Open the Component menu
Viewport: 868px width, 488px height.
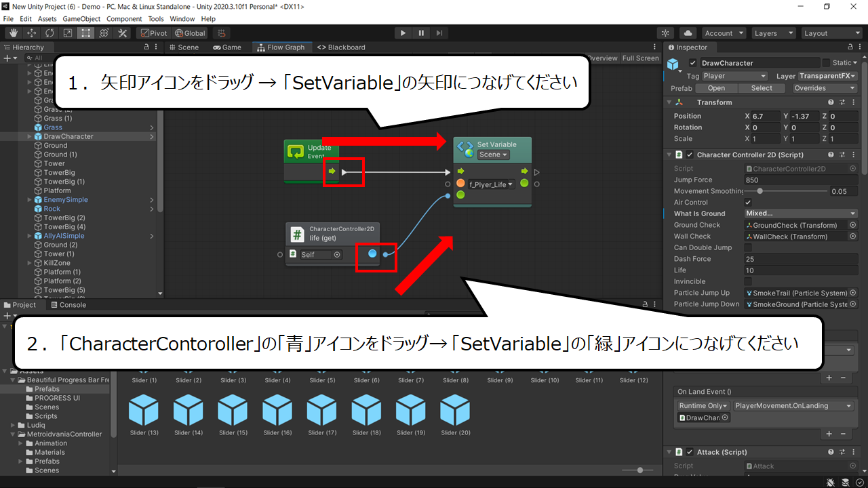tap(124, 19)
